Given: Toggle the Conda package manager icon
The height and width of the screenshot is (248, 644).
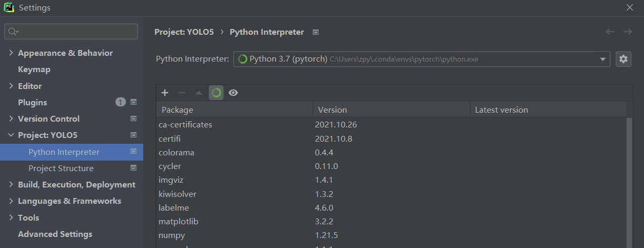Looking at the screenshot, I should coord(216,93).
